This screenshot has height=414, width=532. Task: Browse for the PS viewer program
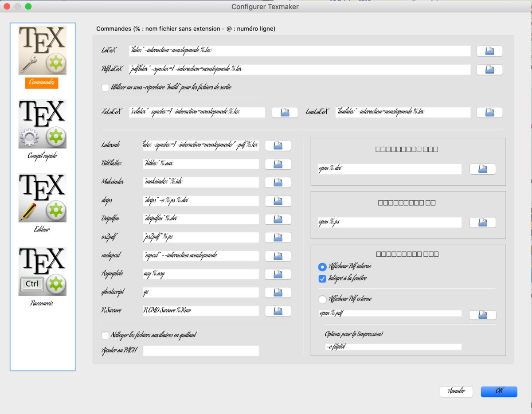[482, 223]
